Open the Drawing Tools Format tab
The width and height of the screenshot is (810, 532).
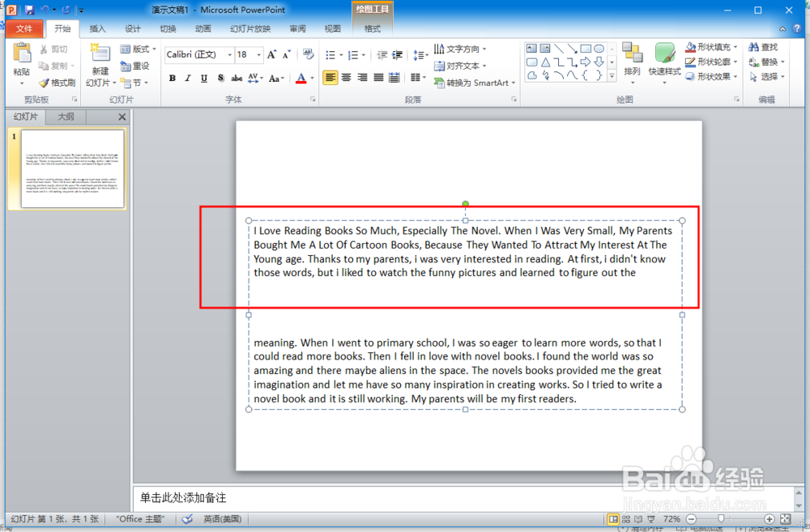[x=372, y=29]
